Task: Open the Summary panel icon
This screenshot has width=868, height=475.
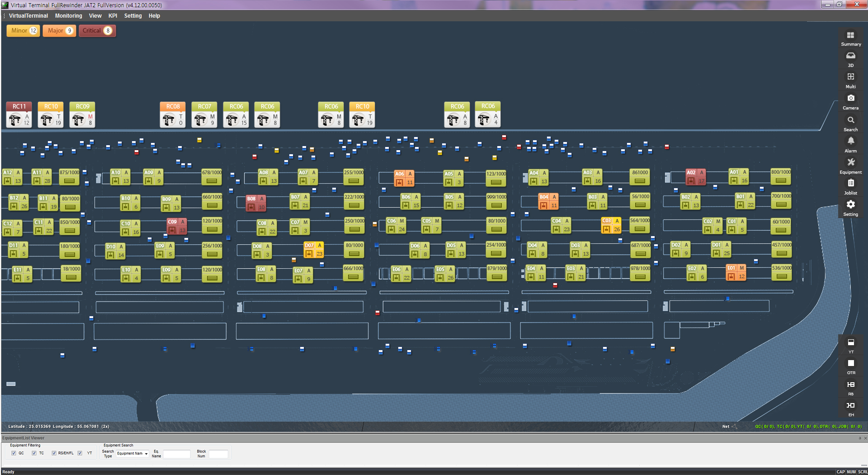Action: coord(850,36)
